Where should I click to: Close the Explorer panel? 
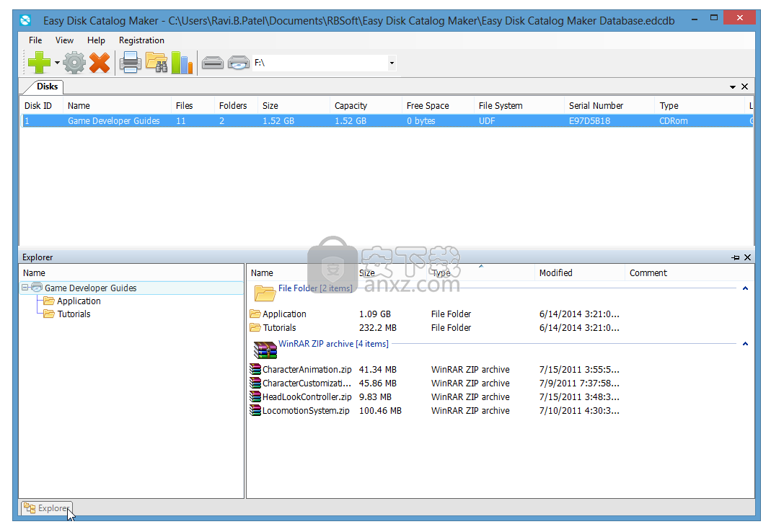coord(747,257)
